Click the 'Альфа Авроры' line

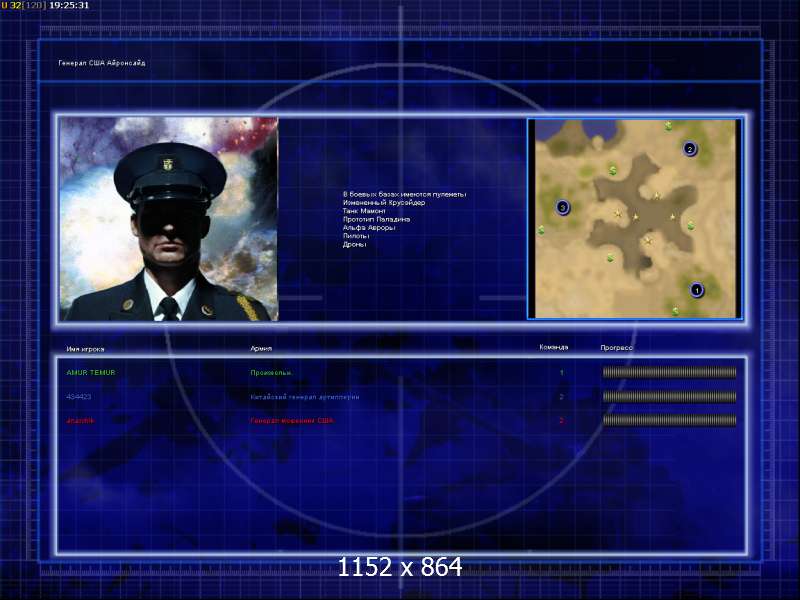pos(369,228)
